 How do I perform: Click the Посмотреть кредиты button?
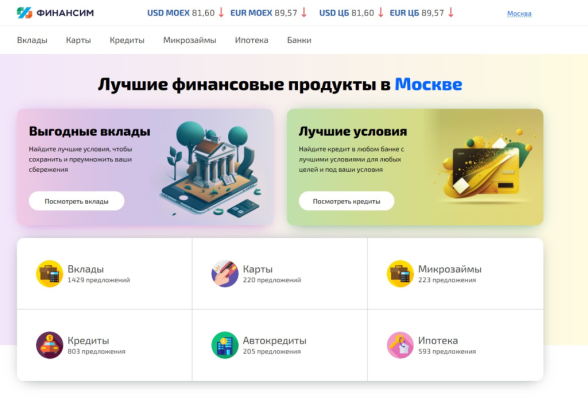[346, 201]
